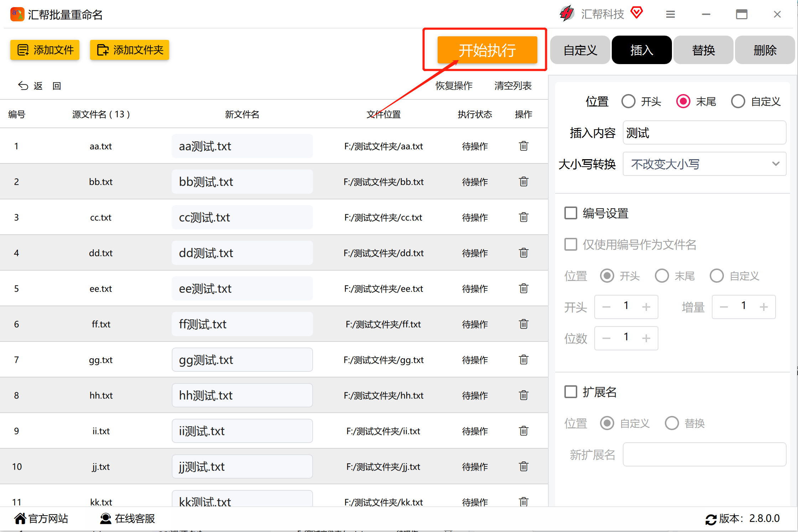Click the 新扩展名 input field
Image resolution: width=798 pixels, height=532 pixels.
[x=704, y=455]
